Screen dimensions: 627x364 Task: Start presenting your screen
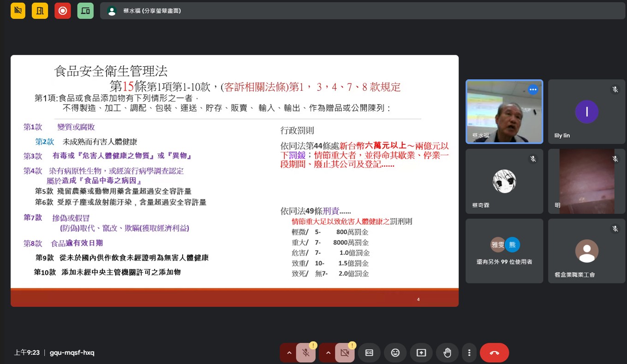click(421, 352)
